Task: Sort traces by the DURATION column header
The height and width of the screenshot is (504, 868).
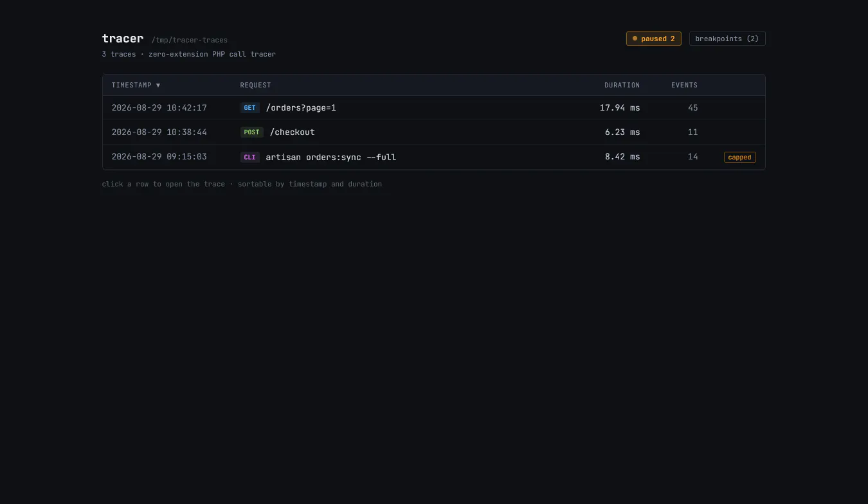Action: point(622,85)
